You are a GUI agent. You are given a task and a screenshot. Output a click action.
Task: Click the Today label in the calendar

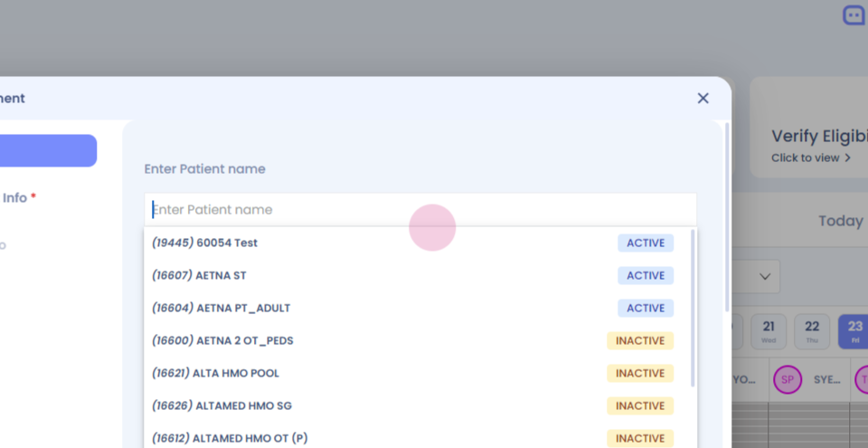tap(841, 221)
